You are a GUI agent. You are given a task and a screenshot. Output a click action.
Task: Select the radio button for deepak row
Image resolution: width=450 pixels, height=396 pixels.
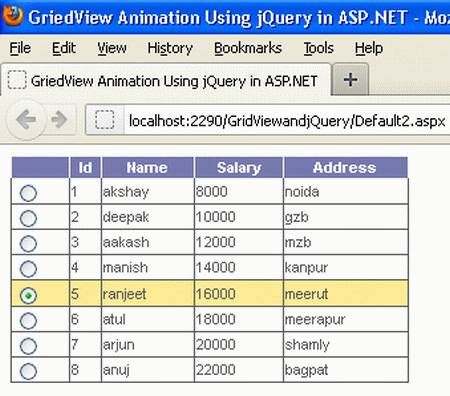click(28, 218)
